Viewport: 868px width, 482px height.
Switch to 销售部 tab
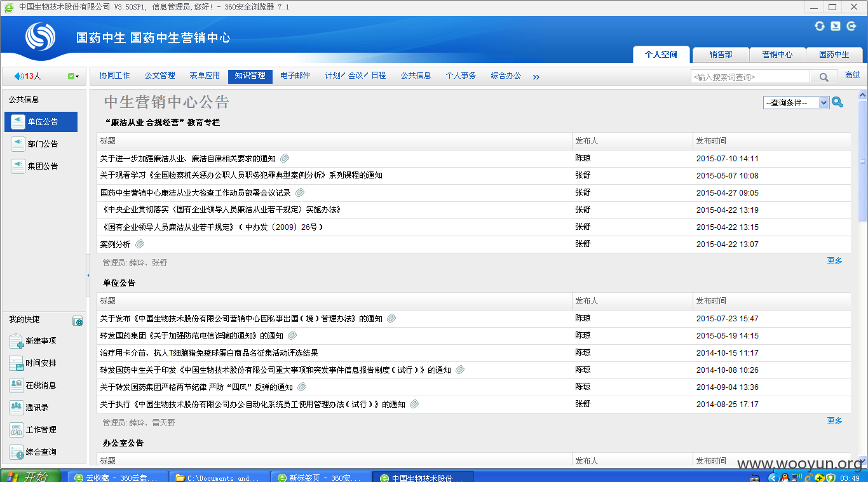coord(721,55)
